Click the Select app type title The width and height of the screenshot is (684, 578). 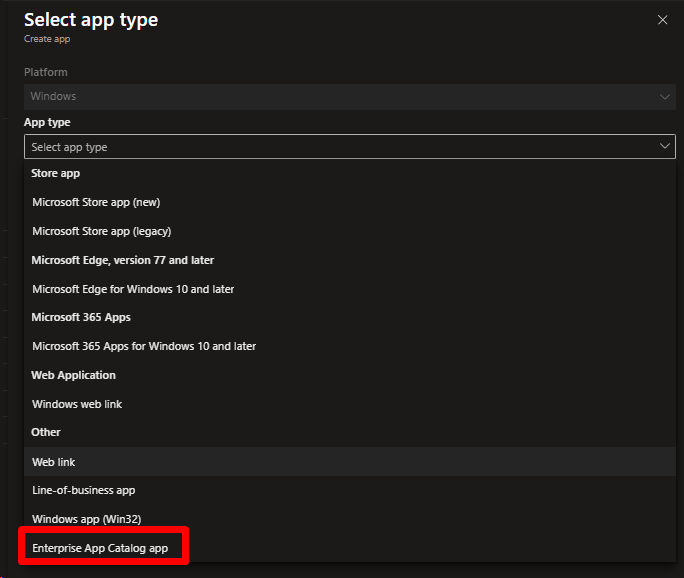click(x=91, y=20)
